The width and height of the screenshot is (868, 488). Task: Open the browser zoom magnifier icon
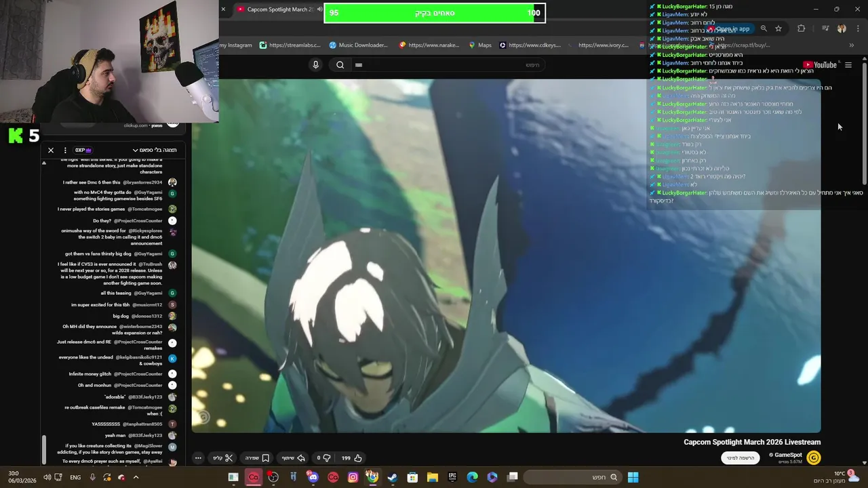click(x=764, y=28)
